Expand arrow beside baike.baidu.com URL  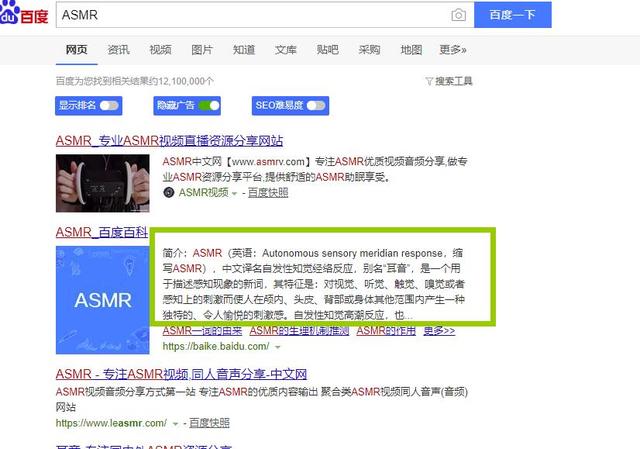coord(278,347)
